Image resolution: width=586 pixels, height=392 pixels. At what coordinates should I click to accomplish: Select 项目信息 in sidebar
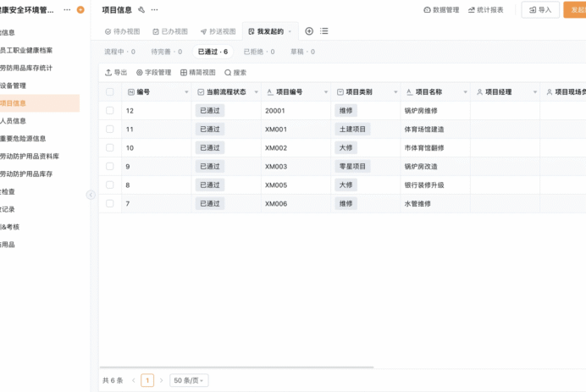(40, 103)
